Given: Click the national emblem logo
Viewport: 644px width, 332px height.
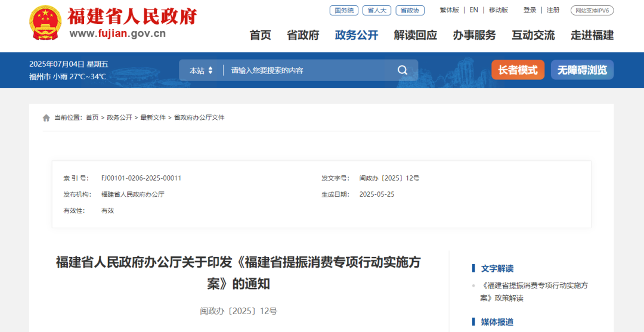Looking at the screenshot, I should pos(45,23).
